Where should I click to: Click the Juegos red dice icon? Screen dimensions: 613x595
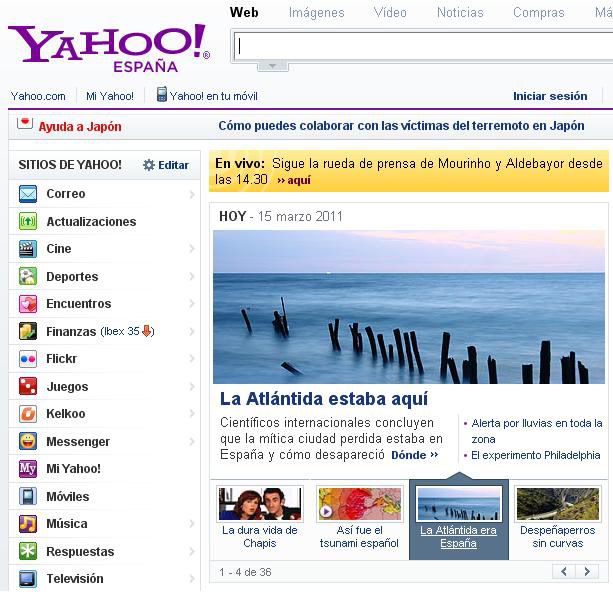tap(28, 386)
